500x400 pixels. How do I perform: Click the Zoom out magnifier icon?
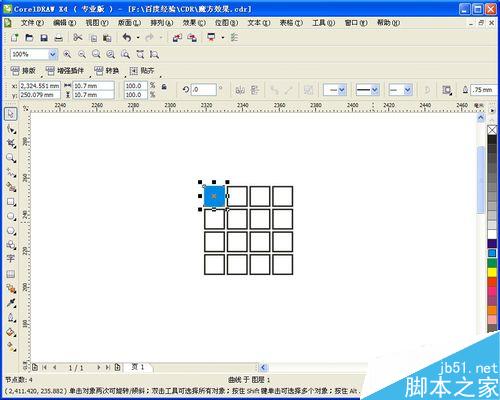click(x=82, y=54)
